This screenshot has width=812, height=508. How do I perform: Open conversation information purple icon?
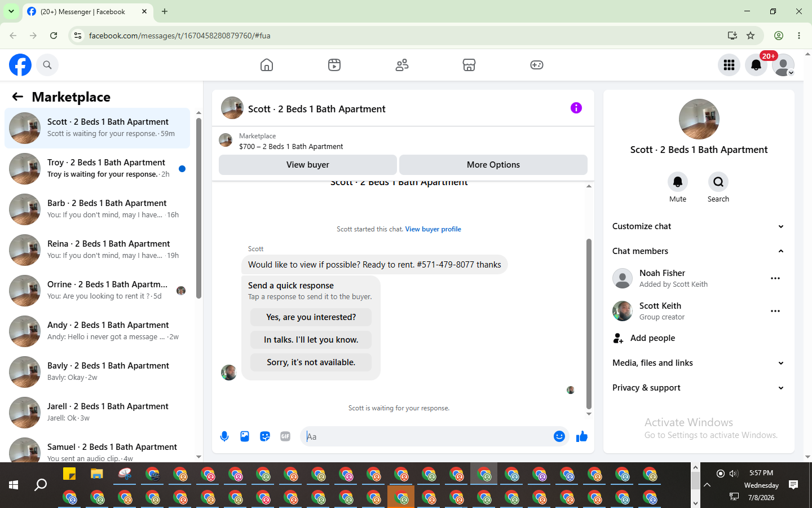pos(576,108)
